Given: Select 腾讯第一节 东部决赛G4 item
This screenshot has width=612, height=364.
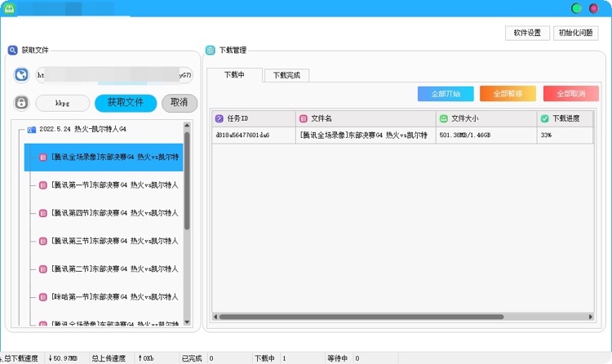Looking at the screenshot, I should (x=115, y=185).
